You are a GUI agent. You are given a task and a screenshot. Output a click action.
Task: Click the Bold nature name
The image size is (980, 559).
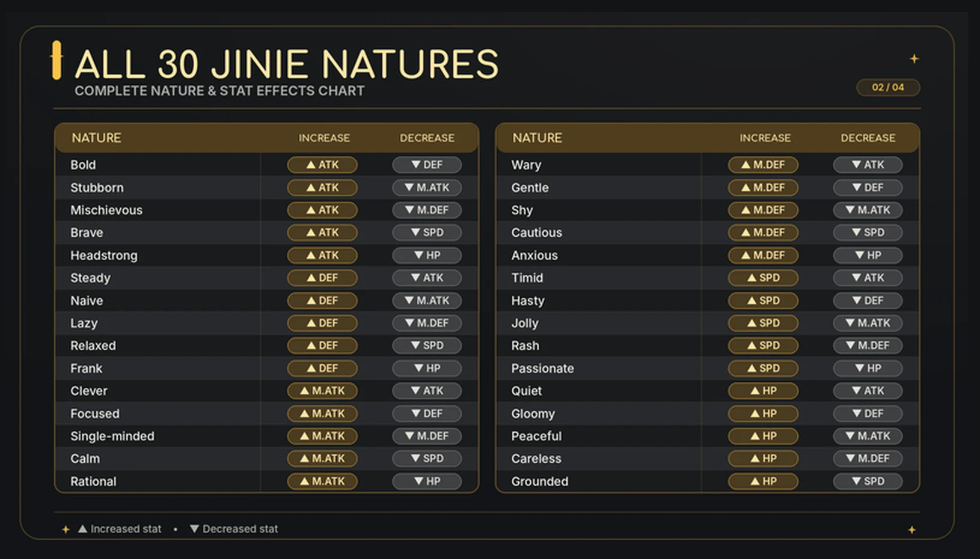[x=83, y=165]
